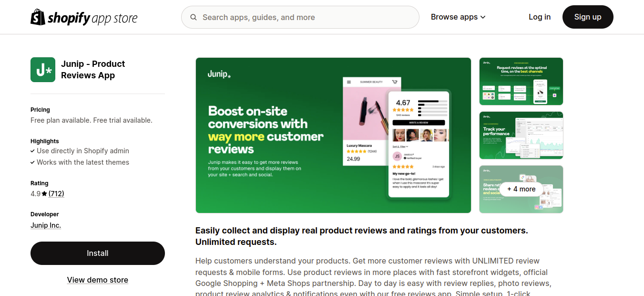Open the Junip Inc. developer link

tap(46, 225)
